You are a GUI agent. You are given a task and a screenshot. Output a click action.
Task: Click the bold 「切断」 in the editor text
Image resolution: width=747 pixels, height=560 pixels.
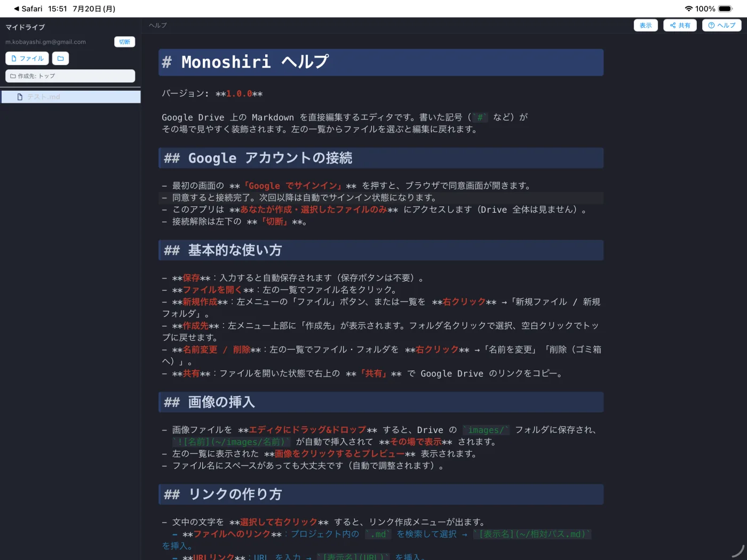tap(275, 222)
